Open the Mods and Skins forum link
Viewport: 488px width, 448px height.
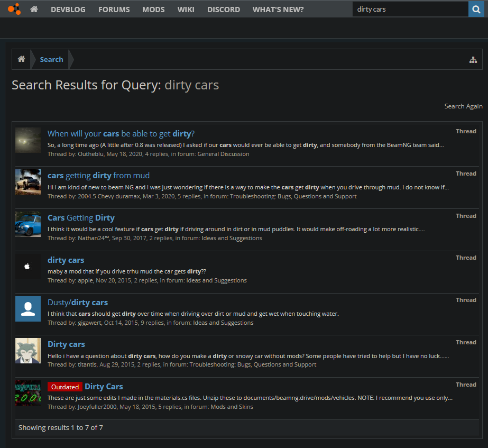click(232, 407)
